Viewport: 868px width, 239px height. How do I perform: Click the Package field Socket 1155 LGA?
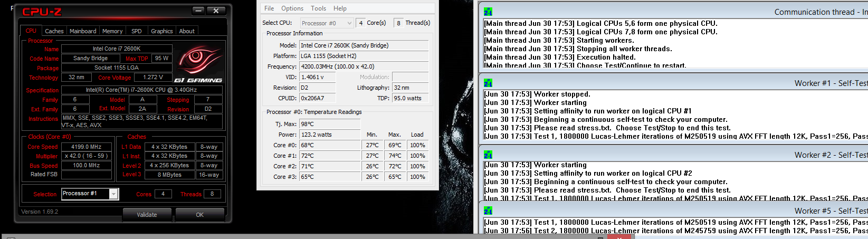click(x=117, y=68)
